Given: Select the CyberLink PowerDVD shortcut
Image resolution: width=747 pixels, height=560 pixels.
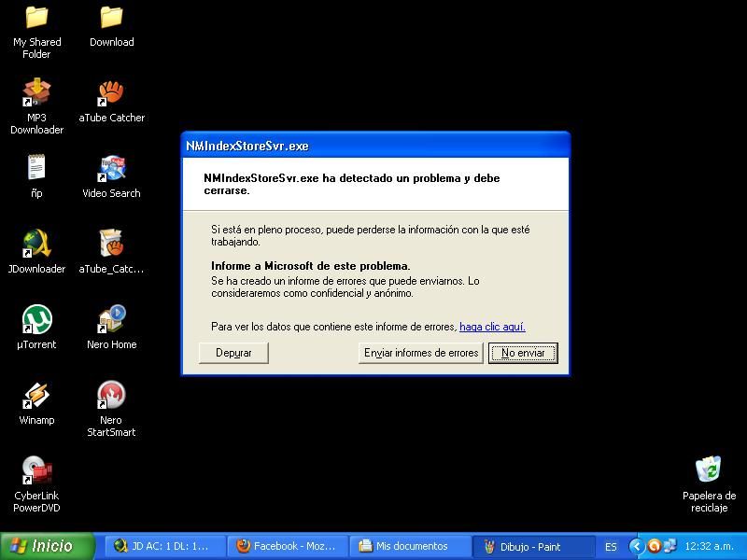Looking at the screenshot, I should tap(36, 483).
